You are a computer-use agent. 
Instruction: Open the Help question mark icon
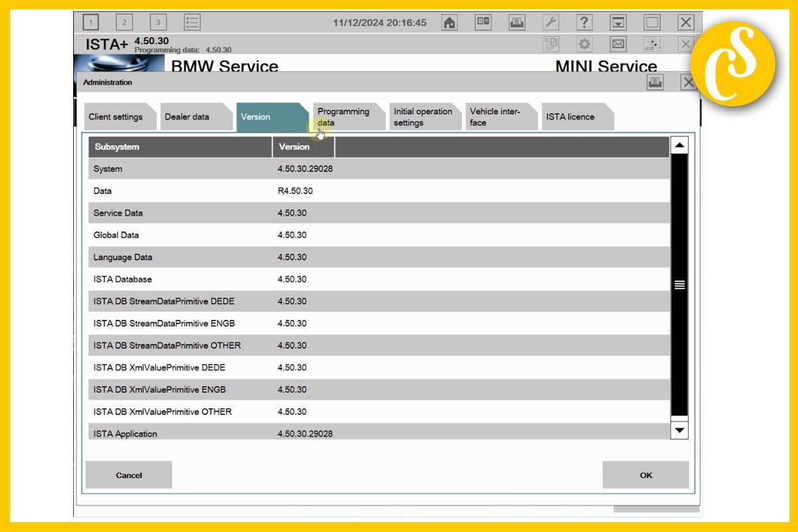tap(585, 22)
